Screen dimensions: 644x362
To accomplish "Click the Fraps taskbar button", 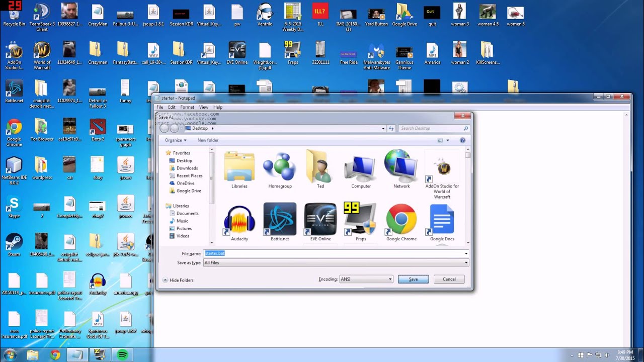I will 100,355.
